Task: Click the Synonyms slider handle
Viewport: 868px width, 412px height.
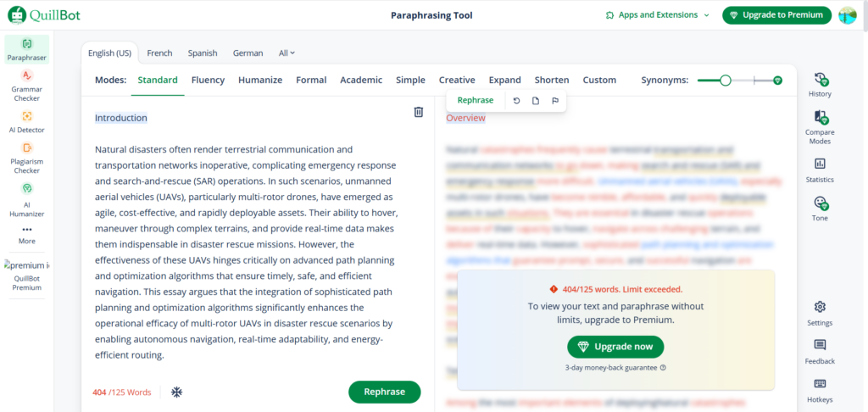Action: (x=726, y=81)
